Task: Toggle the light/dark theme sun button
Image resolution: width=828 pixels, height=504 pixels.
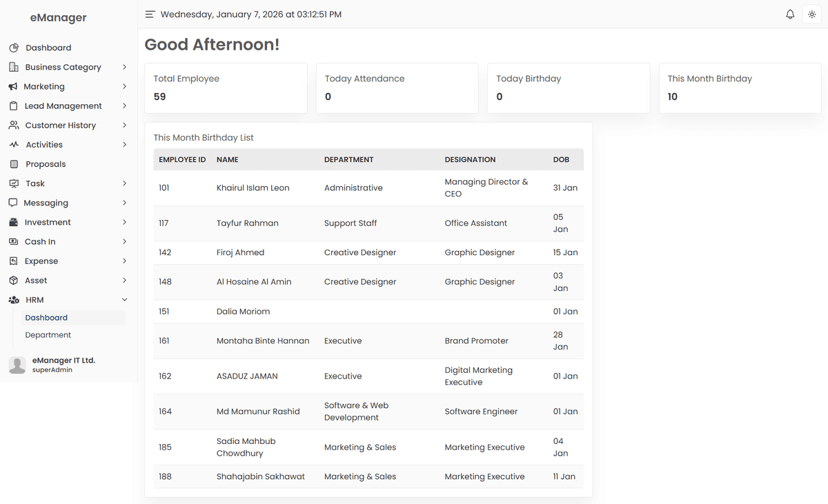Action: (811, 14)
